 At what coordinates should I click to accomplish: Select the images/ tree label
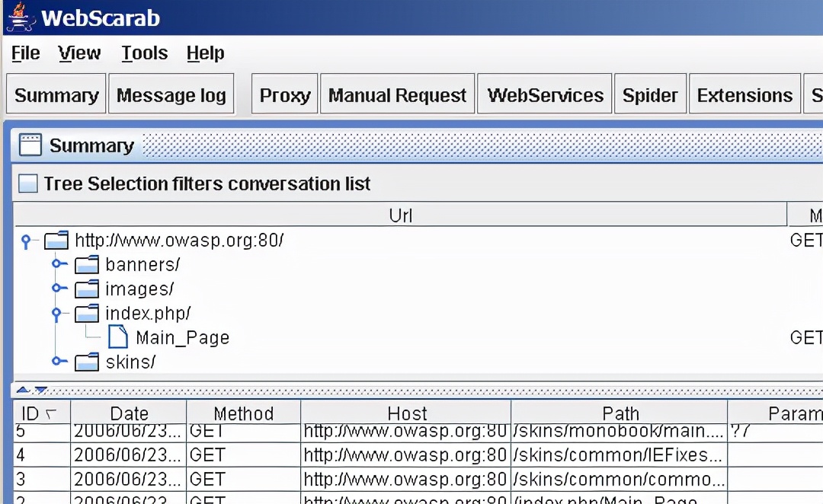pos(139,289)
